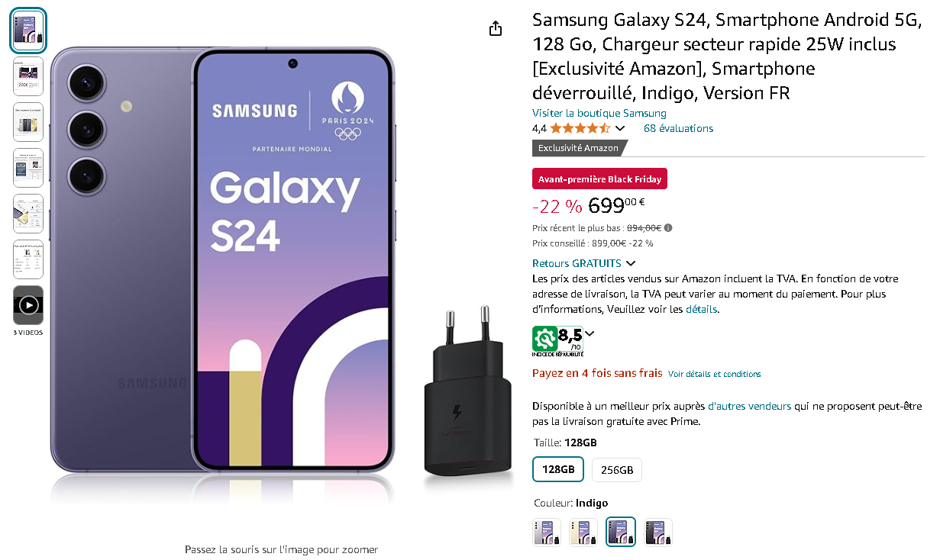The width and height of the screenshot is (940, 560).
Task: Open Visiter la boutique Samsung link
Action: click(599, 113)
